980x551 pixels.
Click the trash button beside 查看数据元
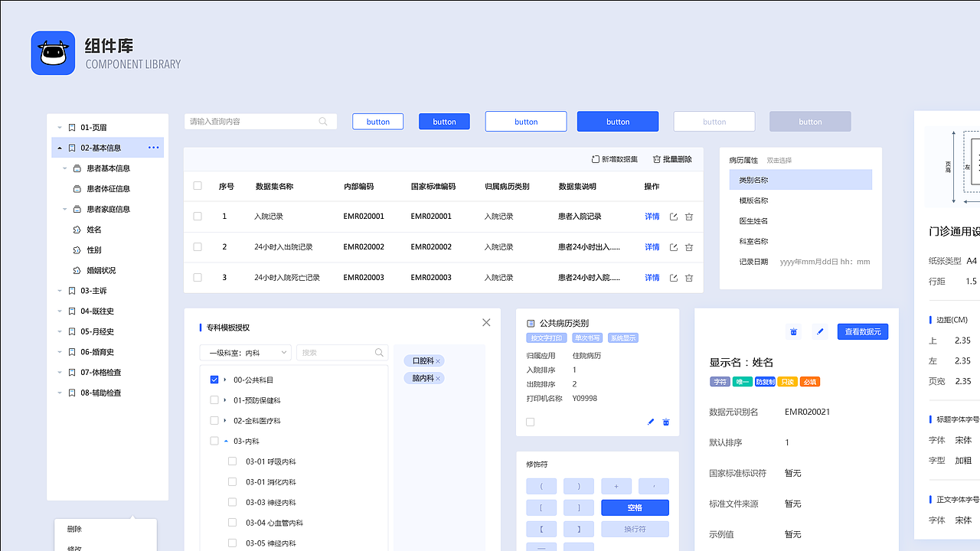794,331
